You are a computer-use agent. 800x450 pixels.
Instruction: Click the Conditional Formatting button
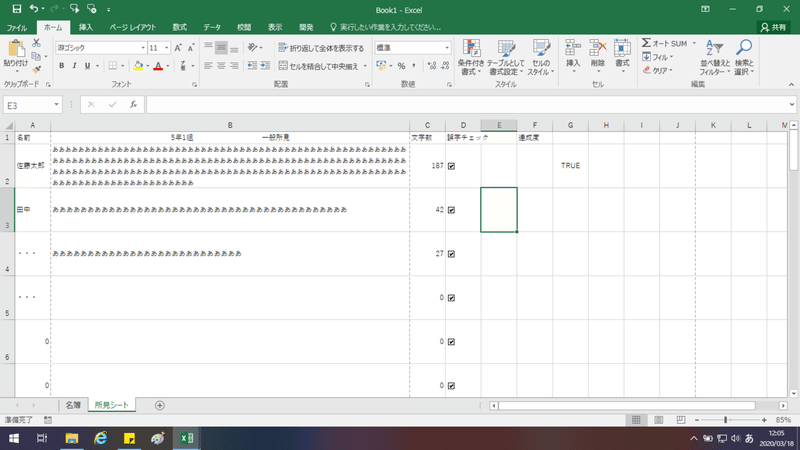click(471, 58)
